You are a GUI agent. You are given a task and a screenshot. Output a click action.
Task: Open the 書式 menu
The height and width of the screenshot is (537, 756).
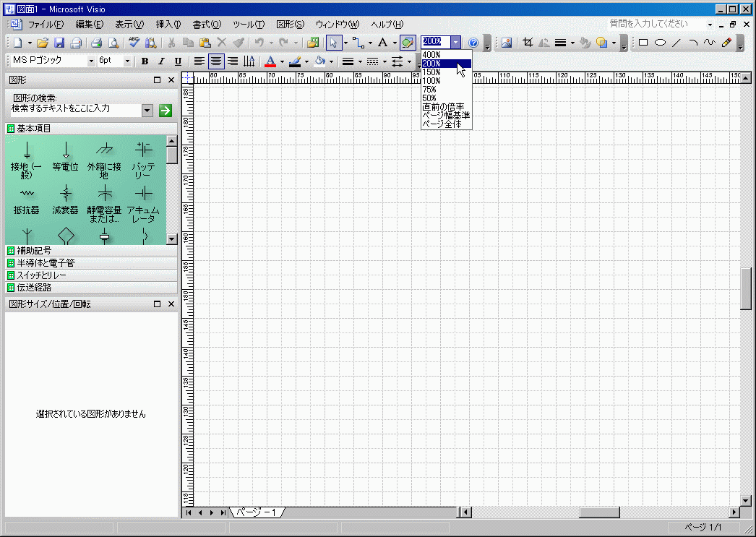pos(207,24)
